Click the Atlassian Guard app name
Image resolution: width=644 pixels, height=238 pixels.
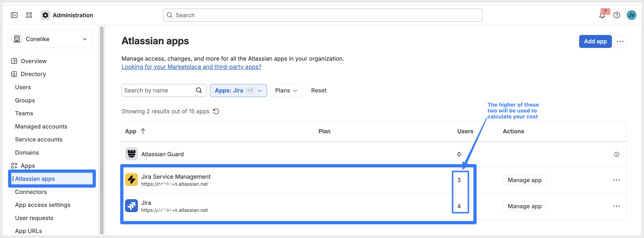(162, 154)
